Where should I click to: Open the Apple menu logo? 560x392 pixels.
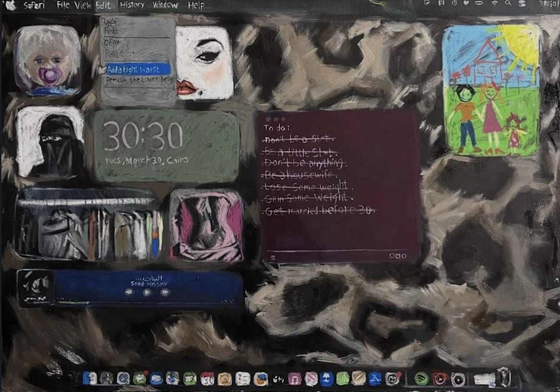(x=11, y=5)
